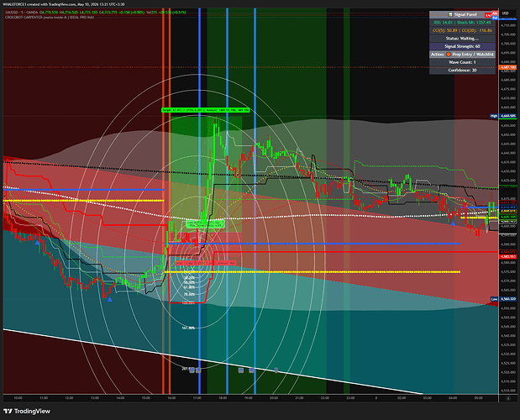Image resolution: width=520 pixels, height=420 pixels.
Task: Toggle the auto-scale A button on price axis
Action: (508, 398)
